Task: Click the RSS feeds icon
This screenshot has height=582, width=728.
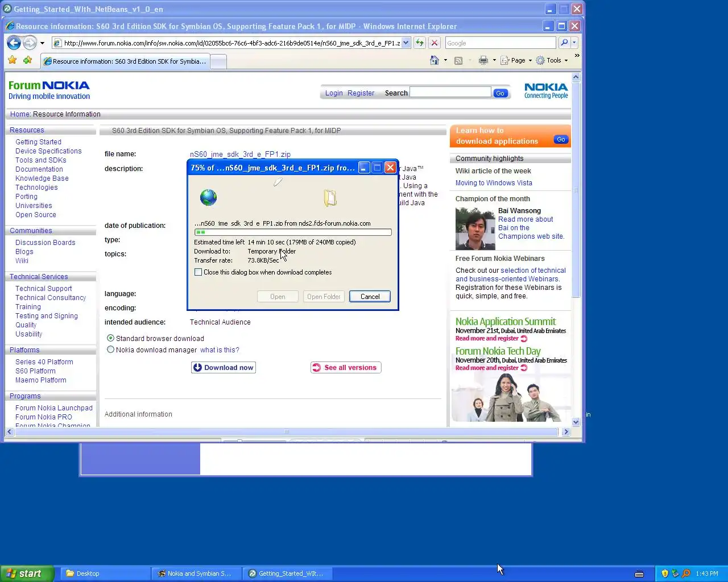Action: pos(458,60)
